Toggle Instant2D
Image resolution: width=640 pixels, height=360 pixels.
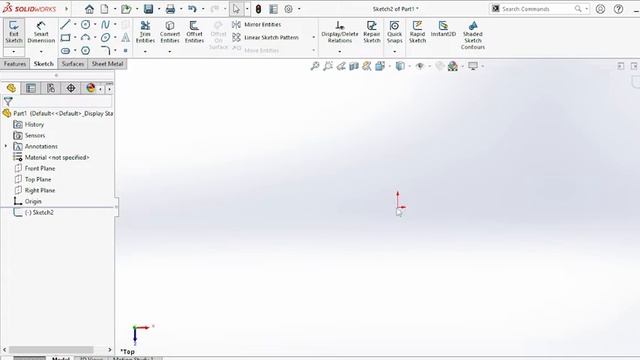point(443,29)
